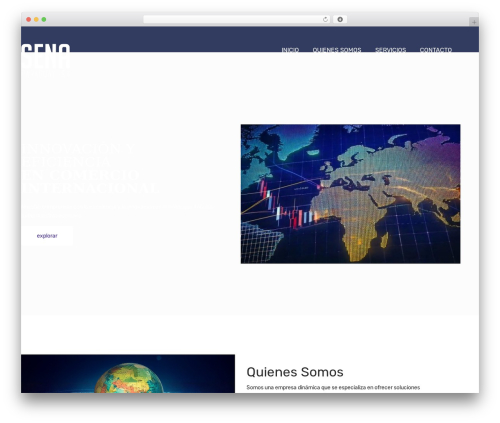Minimize the window with the yellow button
The width and height of the screenshot is (500, 423).
(x=36, y=20)
